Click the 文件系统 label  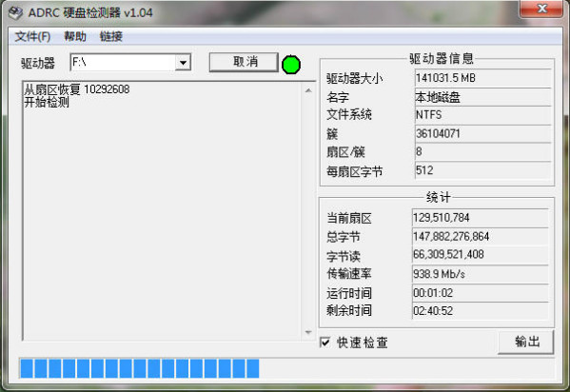349,115
